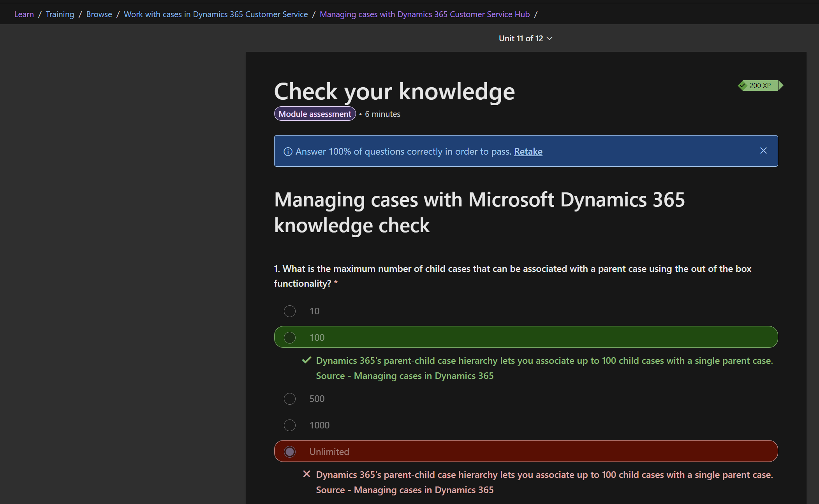
Task: Expand the Unit 11 of 12 dropdown
Action: coord(525,37)
